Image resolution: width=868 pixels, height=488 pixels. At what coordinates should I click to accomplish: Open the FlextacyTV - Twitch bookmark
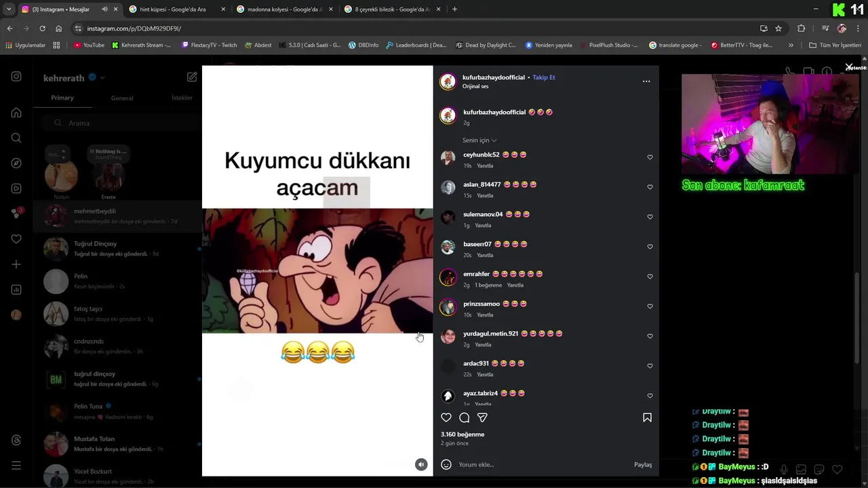pos(210,45)
